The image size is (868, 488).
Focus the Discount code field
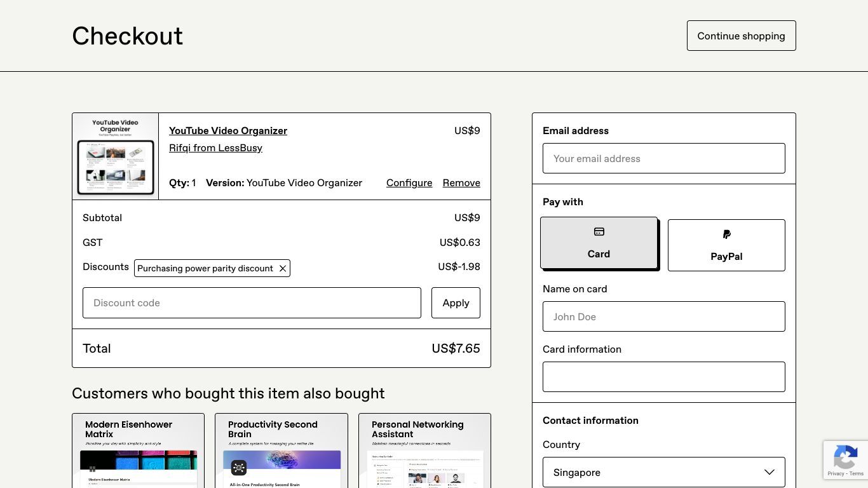click(252, 302)
